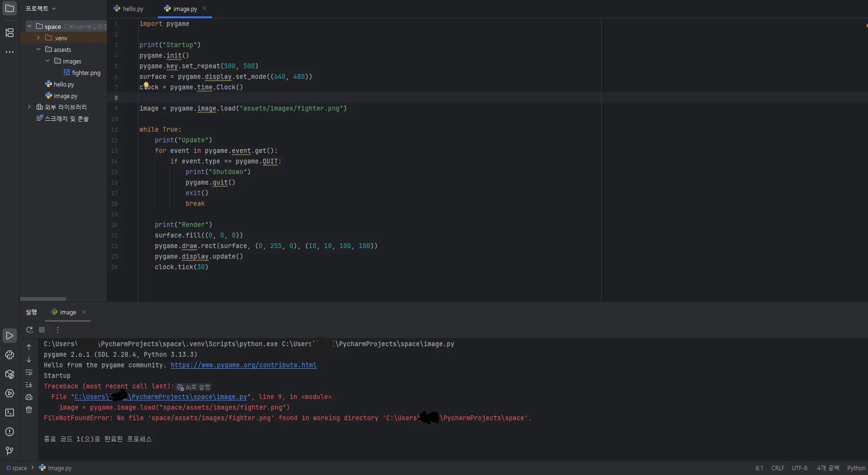Clear all console output trash icon
The width and height of the screenshot is (868, 475).
29,410
